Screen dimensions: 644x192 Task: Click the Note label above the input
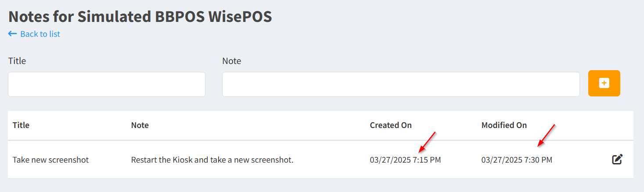232,61
